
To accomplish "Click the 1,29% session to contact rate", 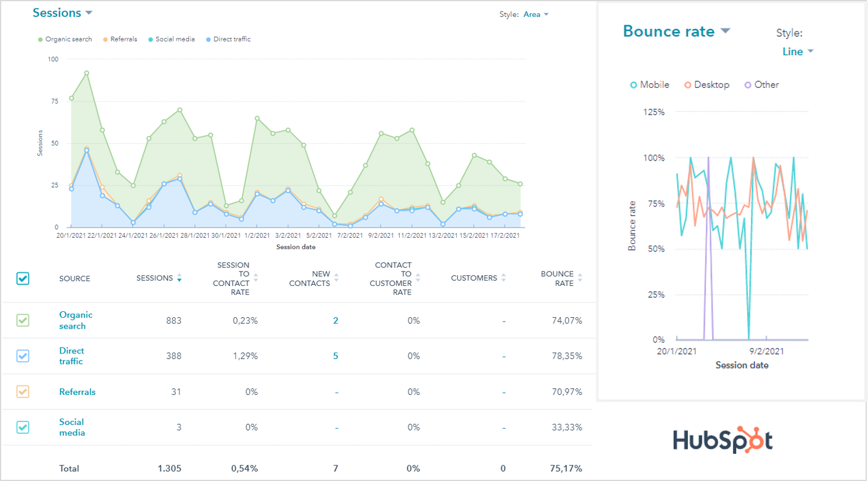I will [x=244, y=356].
